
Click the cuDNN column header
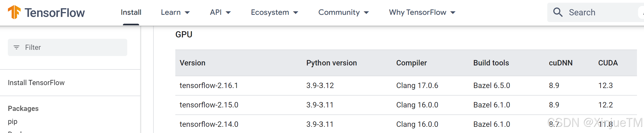(x=561, y=63)
